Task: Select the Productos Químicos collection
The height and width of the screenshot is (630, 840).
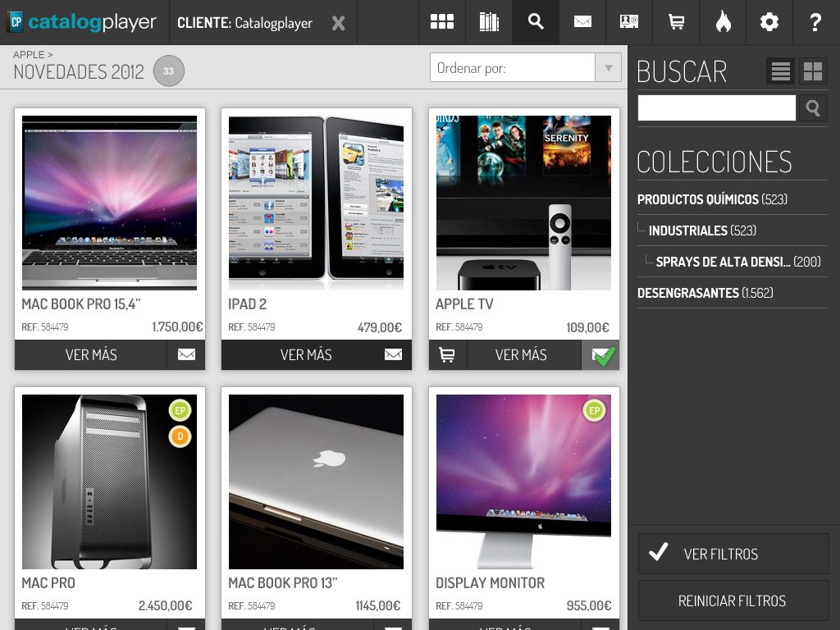Action: 712,199
